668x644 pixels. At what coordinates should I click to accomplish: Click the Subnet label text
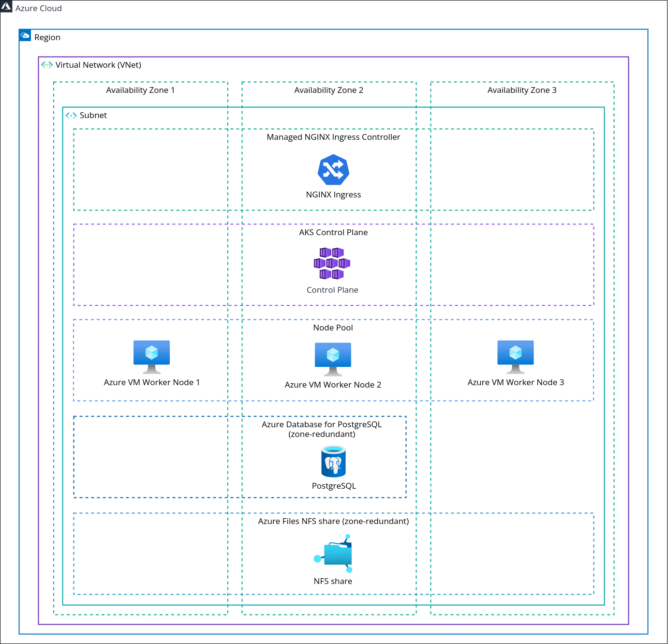point(93,115)
